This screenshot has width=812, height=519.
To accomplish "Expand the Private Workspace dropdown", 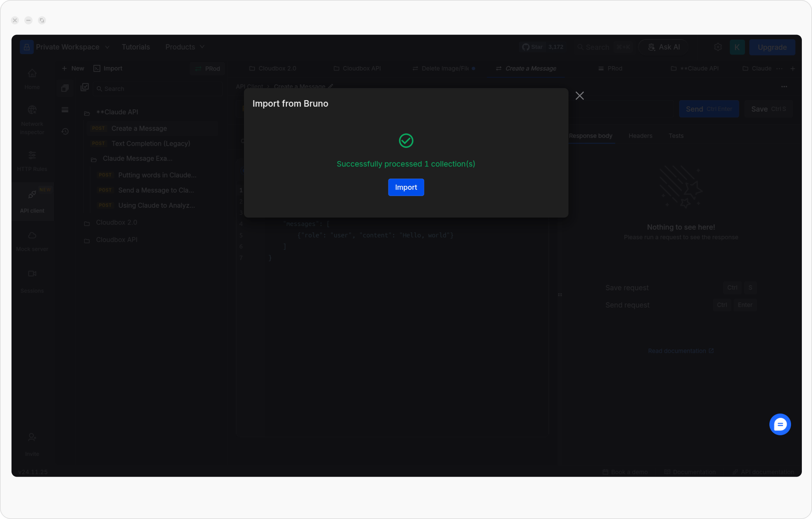I will pos(67,47).
